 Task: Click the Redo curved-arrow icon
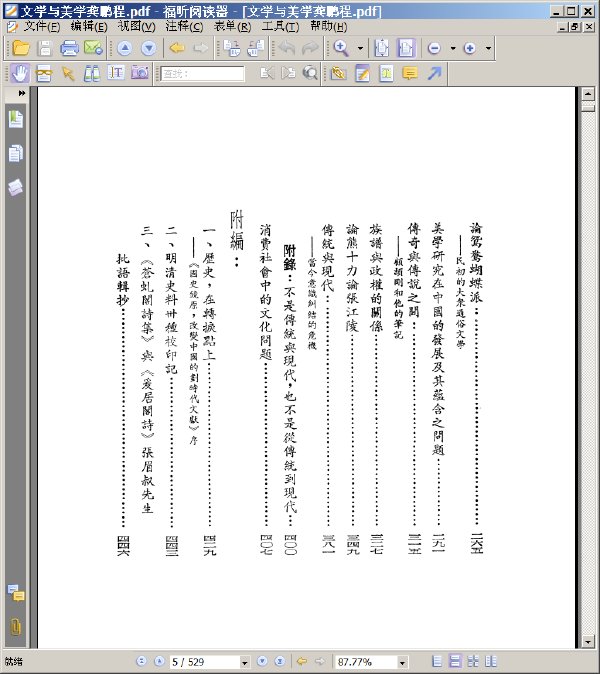coord(310,48)
